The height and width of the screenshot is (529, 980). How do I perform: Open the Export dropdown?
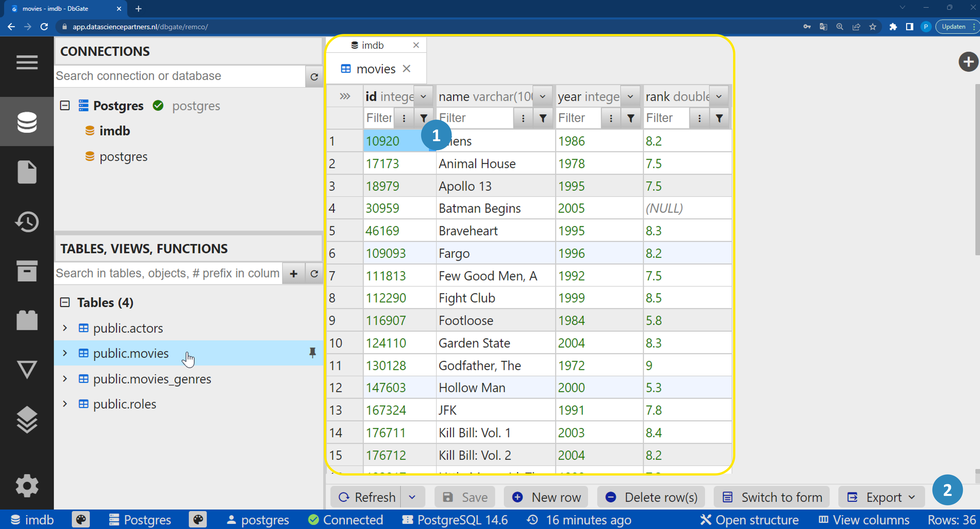click(x=881, y=497)
